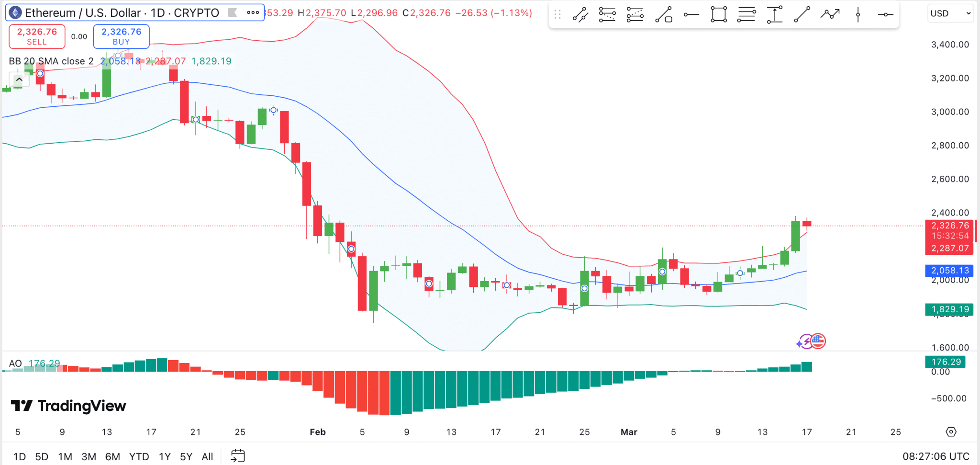Switch to the YTD time range
980x465 pixels.
point(139,457)
